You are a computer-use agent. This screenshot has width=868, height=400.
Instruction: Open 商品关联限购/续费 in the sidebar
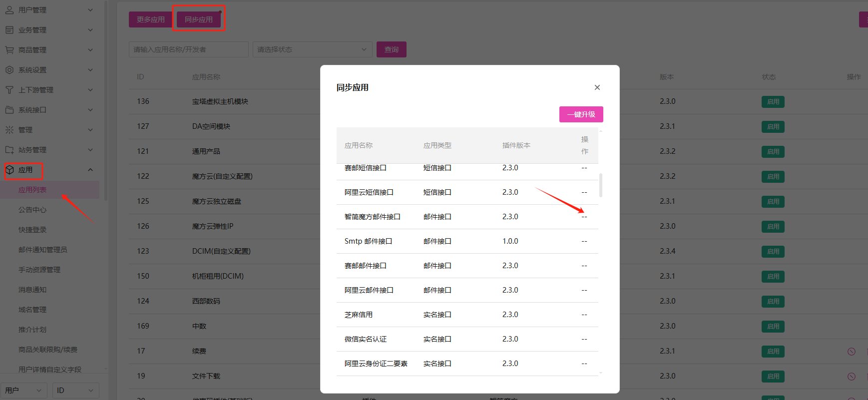click(48, 350)
